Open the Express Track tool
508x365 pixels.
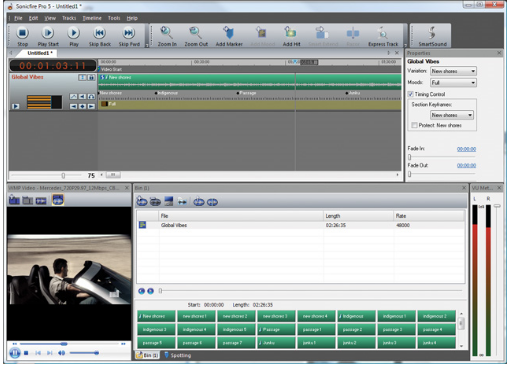pos(383,36)
